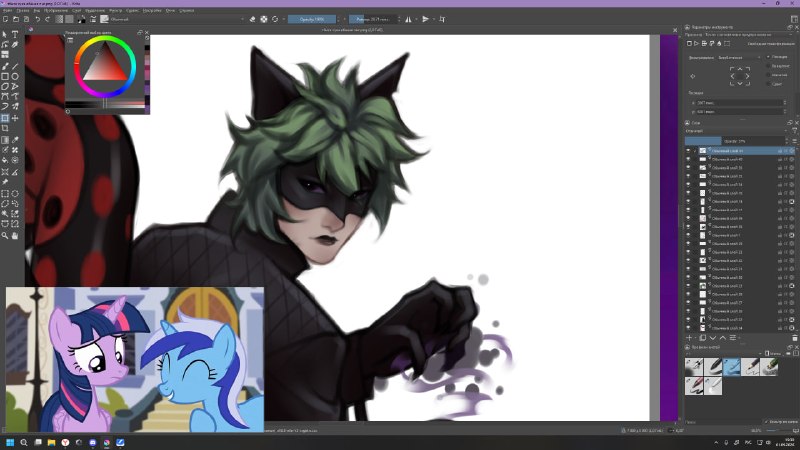Image resolution: width=800 pixels, height=450 pixels.
Task: Select the blue highlighted brush preset thumbnail
Action: tap(731, 366)
